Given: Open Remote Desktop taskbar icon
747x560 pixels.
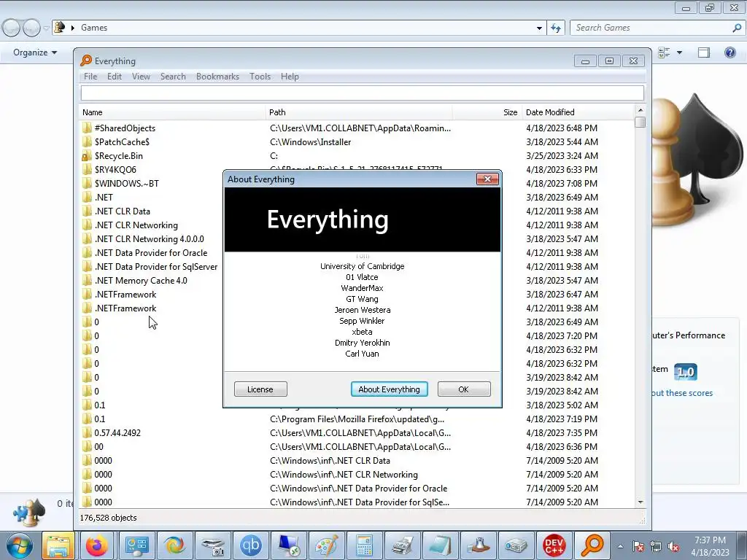Looking at the screenshot, I should [x=289, y=545].
